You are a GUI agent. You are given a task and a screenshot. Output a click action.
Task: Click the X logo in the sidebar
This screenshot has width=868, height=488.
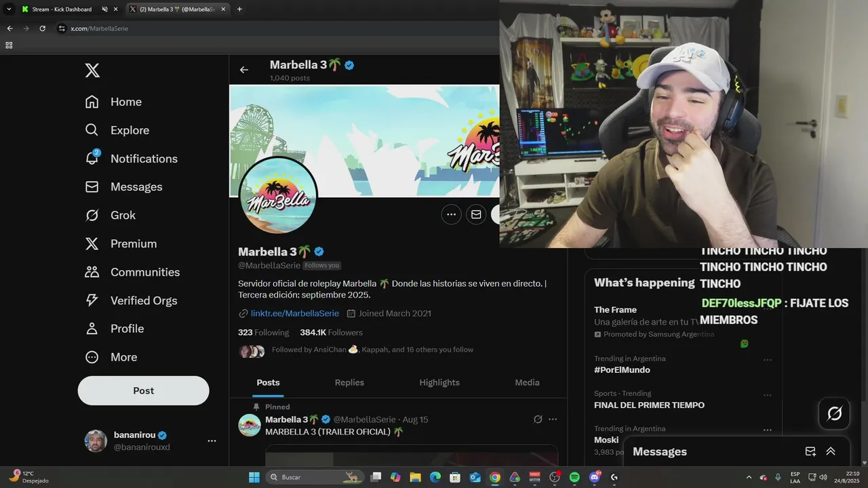92,70
